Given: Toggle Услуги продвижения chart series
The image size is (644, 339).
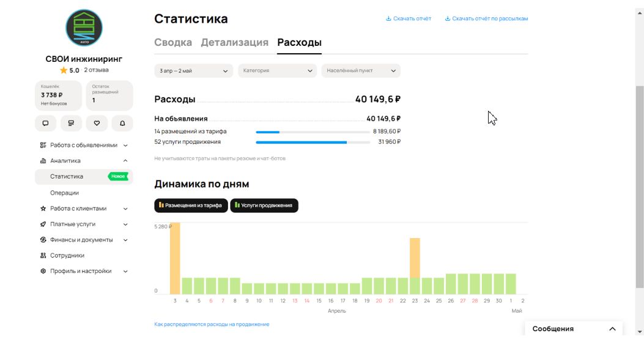Looking at the screenshot, I should point(264,206).
